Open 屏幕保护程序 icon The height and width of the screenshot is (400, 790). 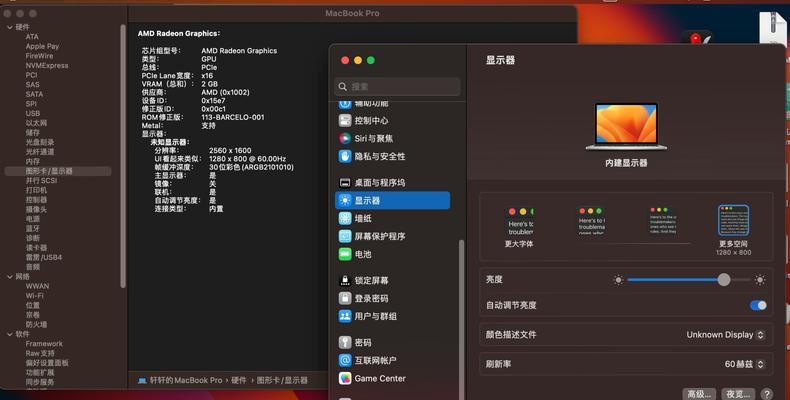pos(345,236)
